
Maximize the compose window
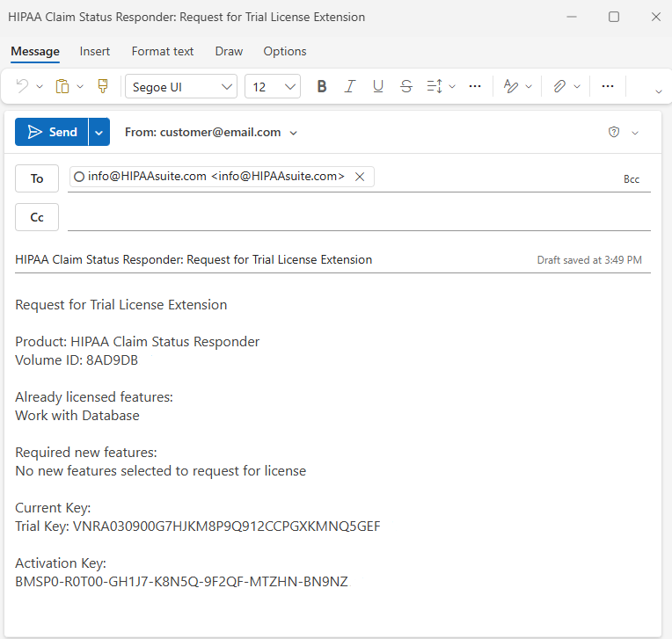click(614, 17)
